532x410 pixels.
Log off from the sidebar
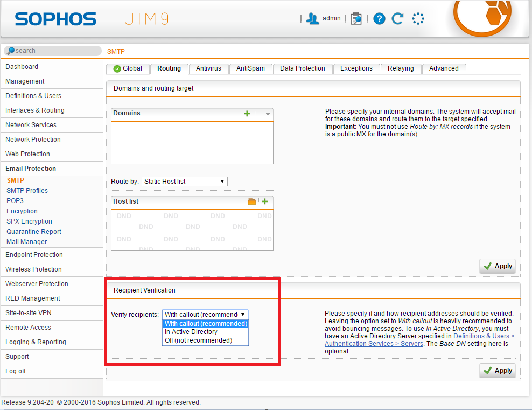tap(52, 371)
